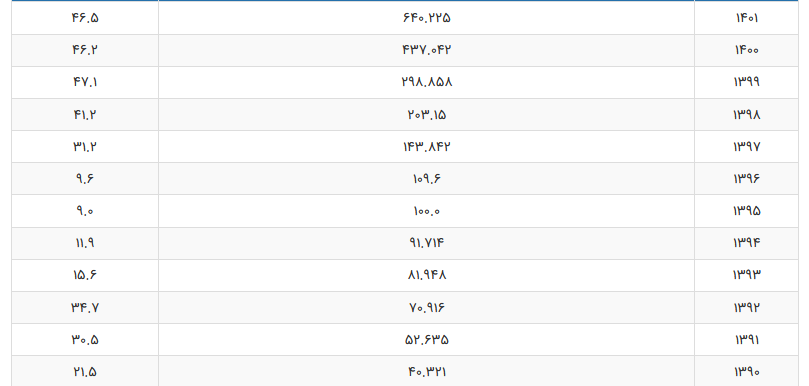Click the year ۱۳۹۶ cell

pos(747,179)
